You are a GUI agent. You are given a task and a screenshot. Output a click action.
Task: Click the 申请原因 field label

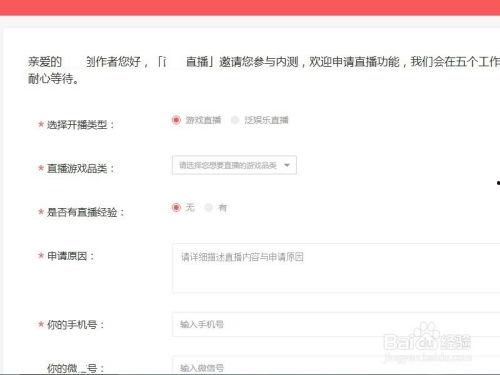71,256
